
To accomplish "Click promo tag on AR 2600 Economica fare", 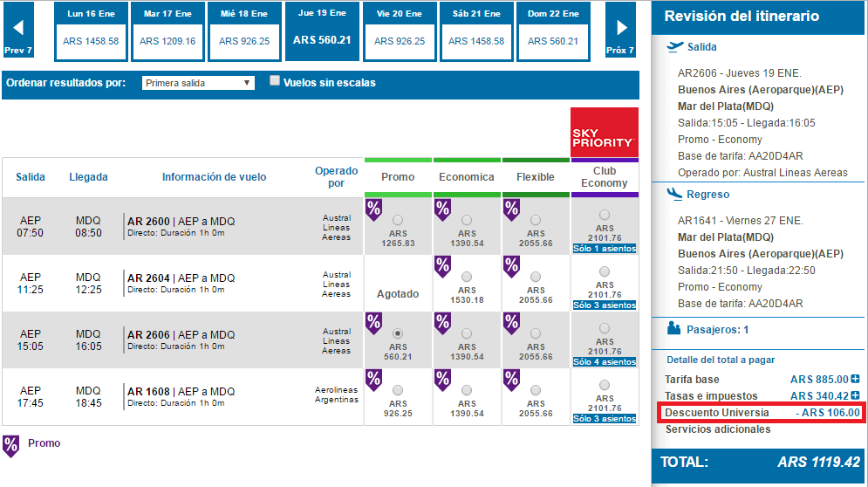I will pos(442,210).
